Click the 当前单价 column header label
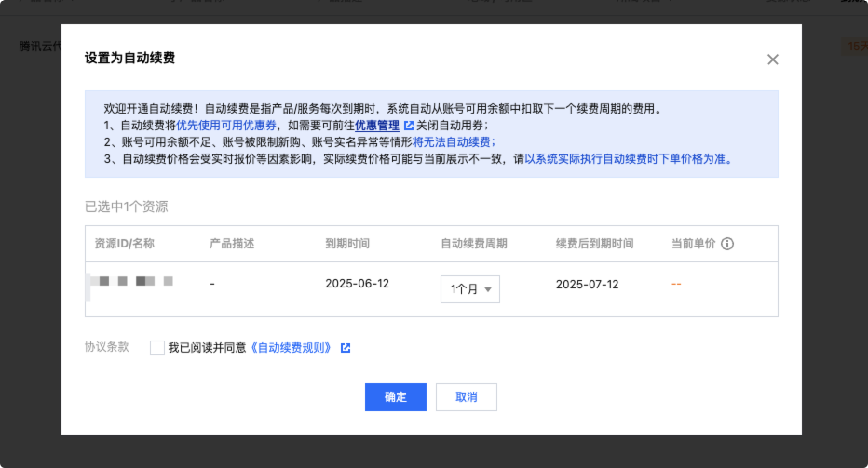Image resolution: width=868 pixels, height=468 pixels. click(x=693, y=244)
